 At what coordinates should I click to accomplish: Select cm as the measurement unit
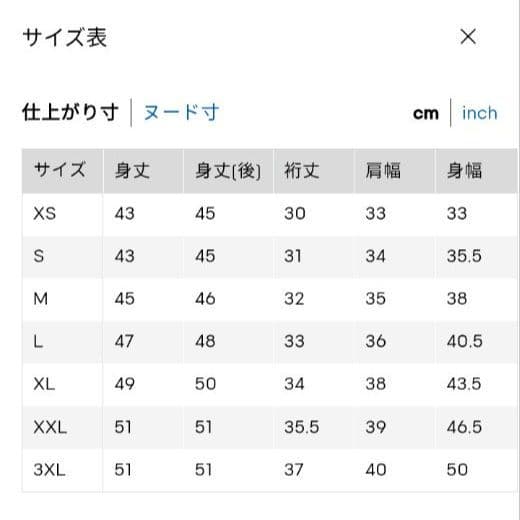(x=426, y=114)
